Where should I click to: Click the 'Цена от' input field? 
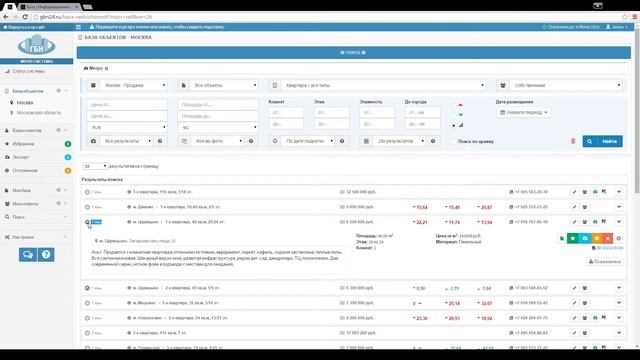point(127,105)
